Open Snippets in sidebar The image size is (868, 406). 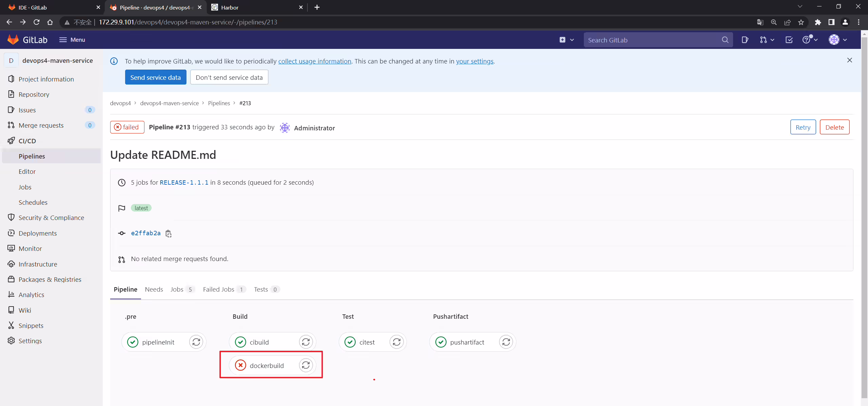[51, 325]
